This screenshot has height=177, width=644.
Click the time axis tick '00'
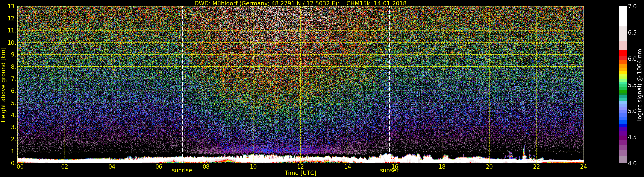click(20, 167)
